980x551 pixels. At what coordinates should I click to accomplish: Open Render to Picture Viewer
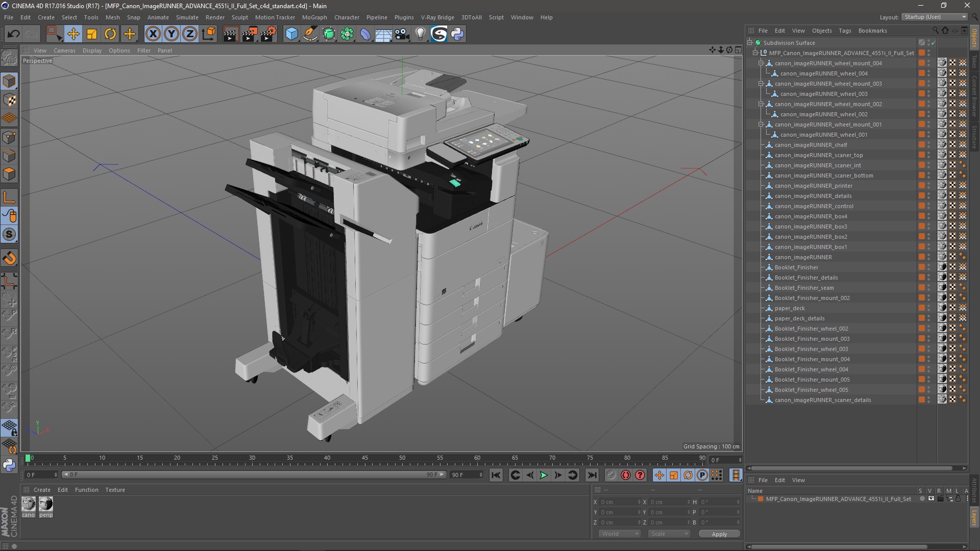pos(250,34)
